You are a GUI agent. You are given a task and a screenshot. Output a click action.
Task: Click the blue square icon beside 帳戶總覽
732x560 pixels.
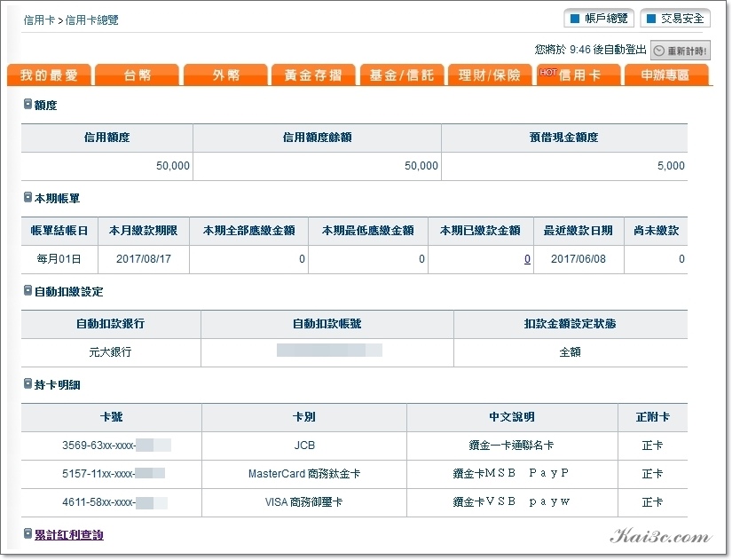click(575, 19)
